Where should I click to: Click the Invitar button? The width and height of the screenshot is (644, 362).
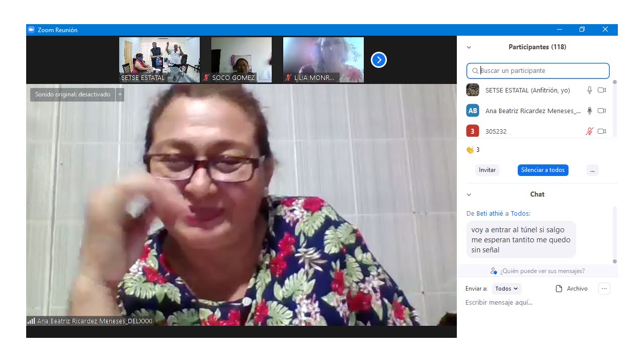487,170
